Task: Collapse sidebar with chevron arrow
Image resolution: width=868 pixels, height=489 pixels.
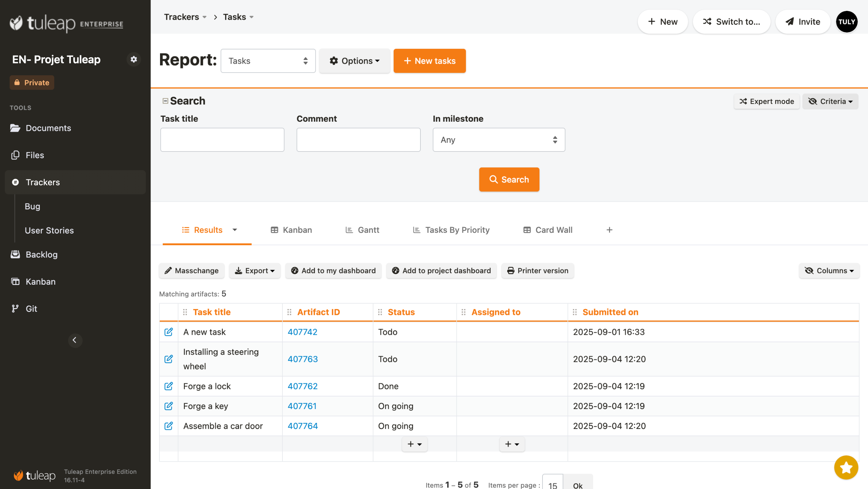Action: pos(75,340)
